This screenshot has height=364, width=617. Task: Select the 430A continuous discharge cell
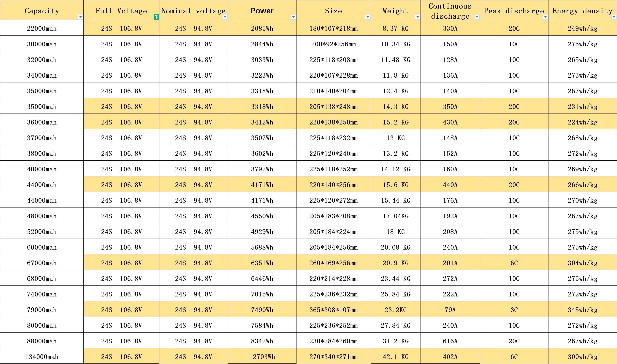pyautogui.click(x=450, y=122)
